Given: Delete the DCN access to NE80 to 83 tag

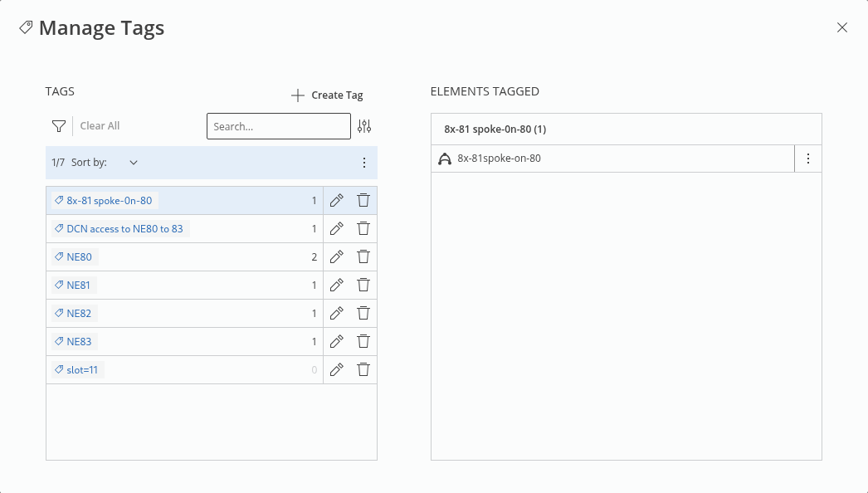Looking at the screenshot, I should (x=363, y=229).
